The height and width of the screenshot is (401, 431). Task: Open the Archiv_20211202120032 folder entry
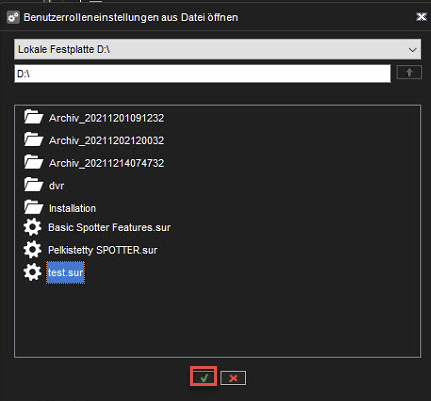tap(106, 140)
